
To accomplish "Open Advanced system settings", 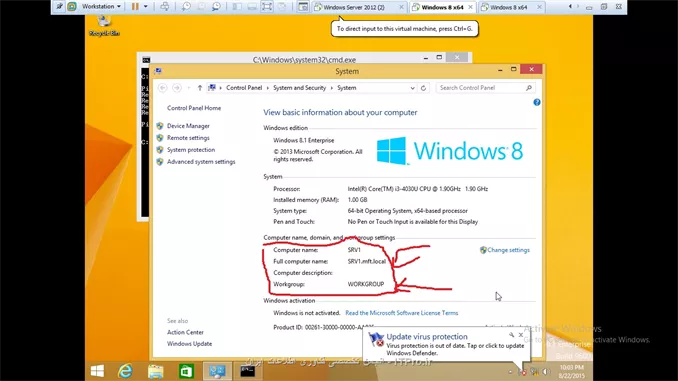I will [x=201, y=162].
